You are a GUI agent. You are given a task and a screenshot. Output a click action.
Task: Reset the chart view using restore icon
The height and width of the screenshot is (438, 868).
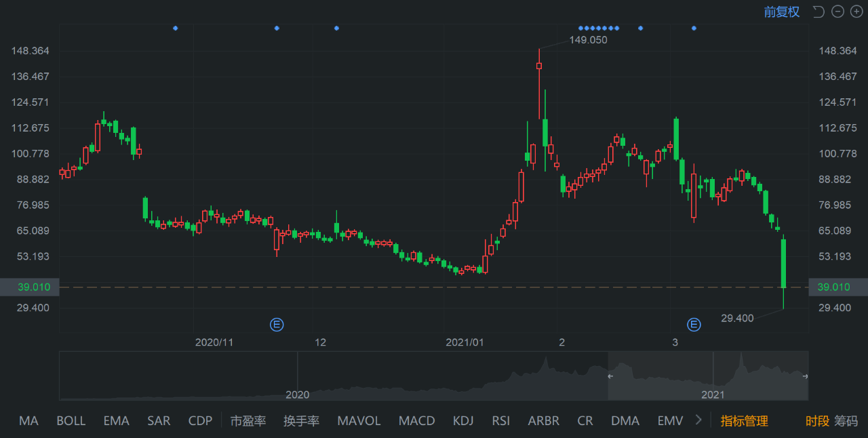[818, 12]
